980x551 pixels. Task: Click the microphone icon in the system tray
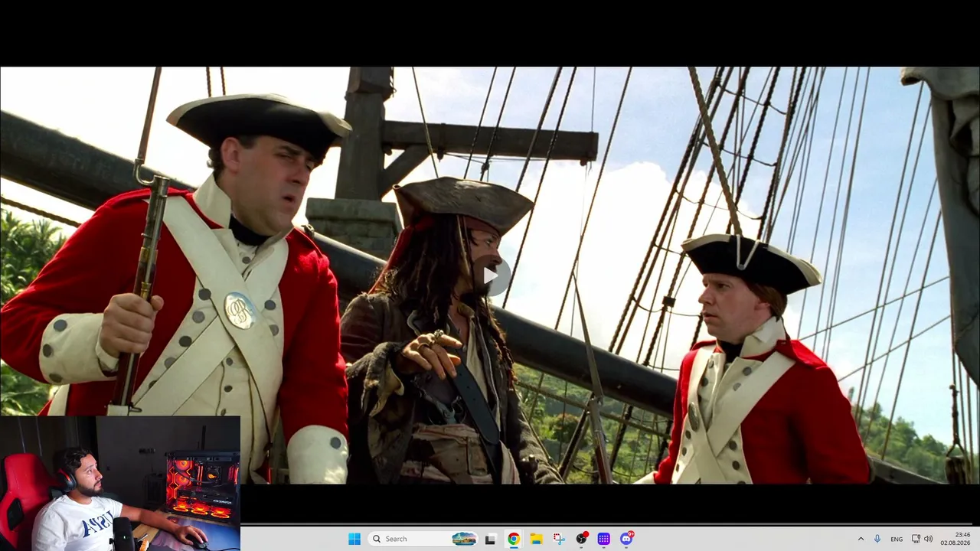(x=877, y=539)
